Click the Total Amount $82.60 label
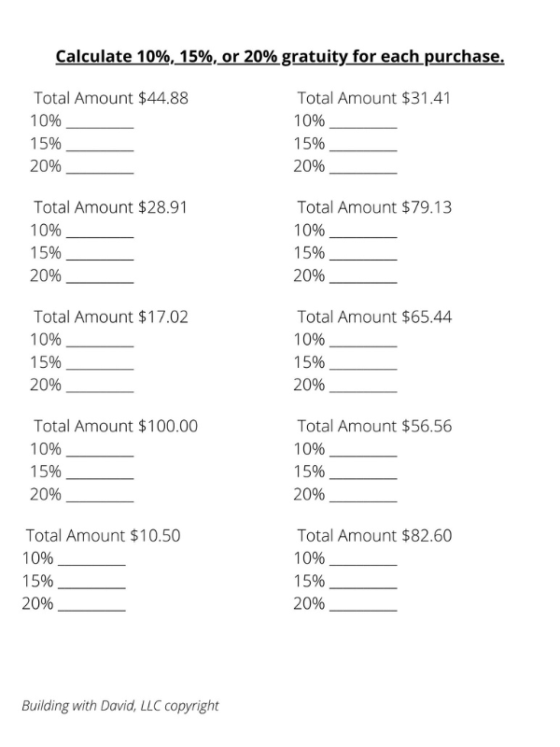 tap(375, 535)
